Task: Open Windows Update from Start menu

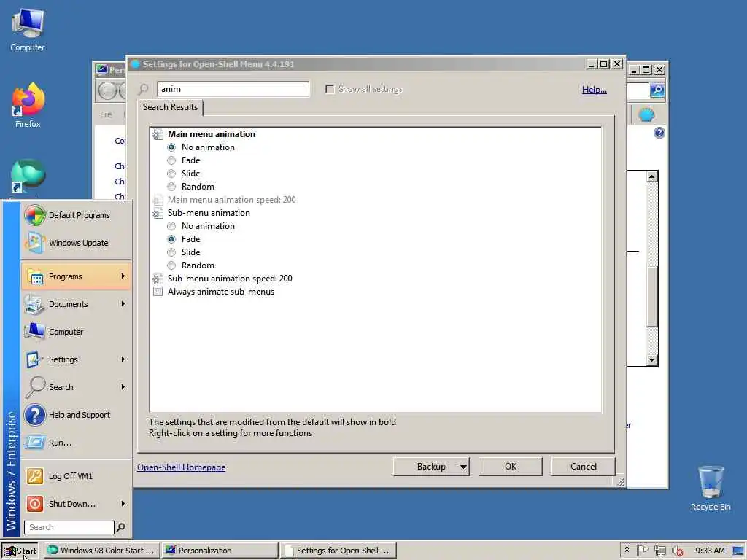Action: point(76,243)
